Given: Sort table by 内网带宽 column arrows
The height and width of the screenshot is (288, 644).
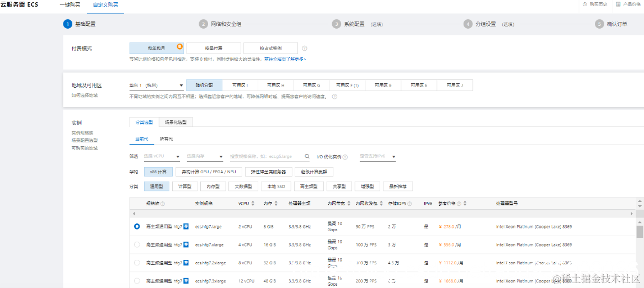Looking at the screenshot, I should point(349,204).
